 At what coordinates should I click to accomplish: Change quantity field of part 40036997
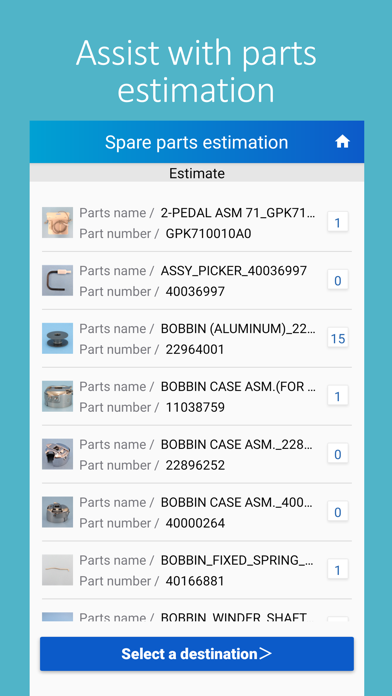coord(338,281)
